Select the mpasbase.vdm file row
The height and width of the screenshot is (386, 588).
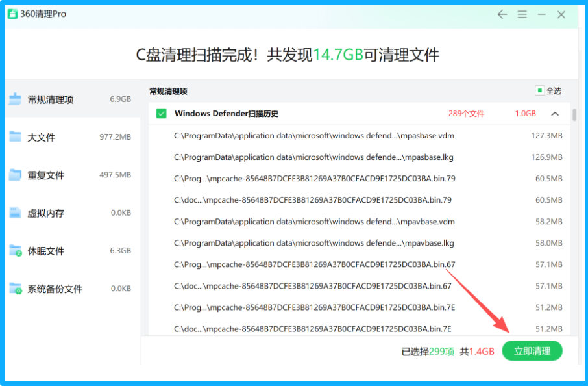pyautogui.click(x=360, y=136)
